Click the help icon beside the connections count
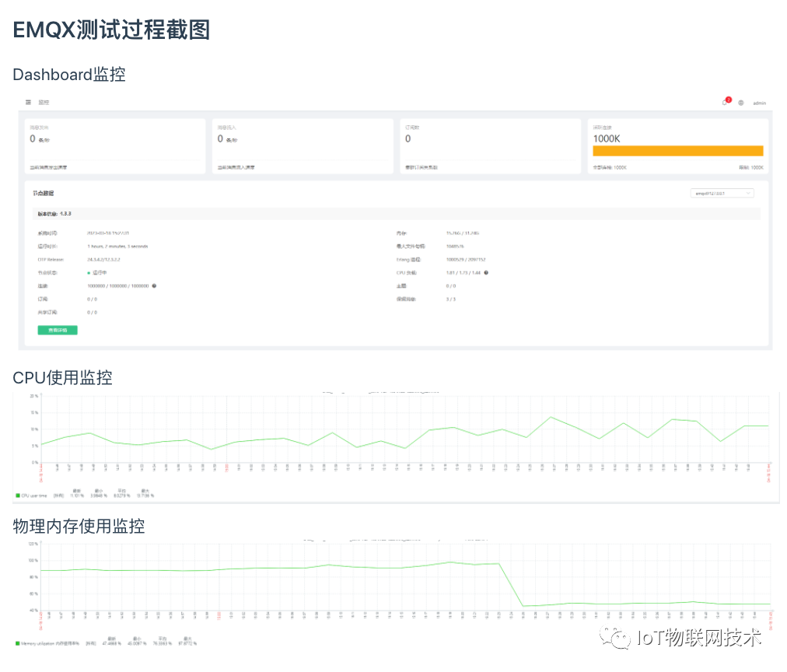The width and height of the screenshot is (787, 672). point(154,285)
